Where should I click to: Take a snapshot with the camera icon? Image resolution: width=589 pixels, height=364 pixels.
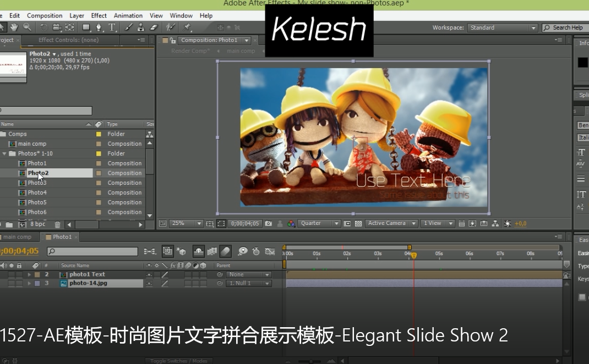pyautogui.click(x=268, y=223)
